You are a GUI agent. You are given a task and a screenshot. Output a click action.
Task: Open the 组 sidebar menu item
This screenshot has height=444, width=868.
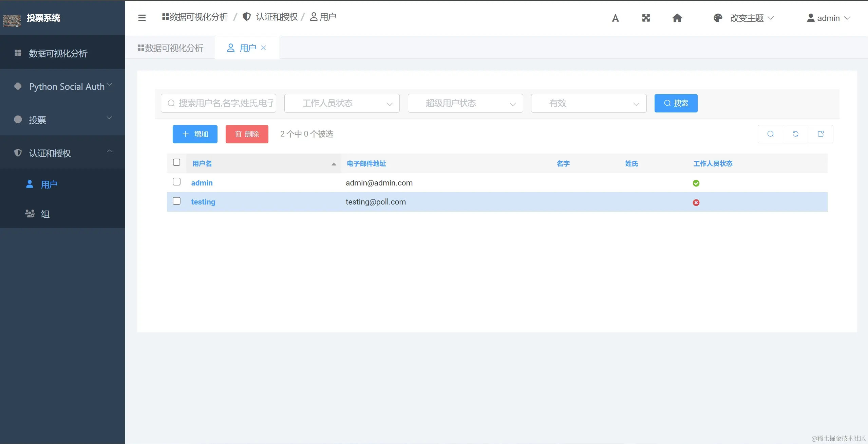[45, 214]
